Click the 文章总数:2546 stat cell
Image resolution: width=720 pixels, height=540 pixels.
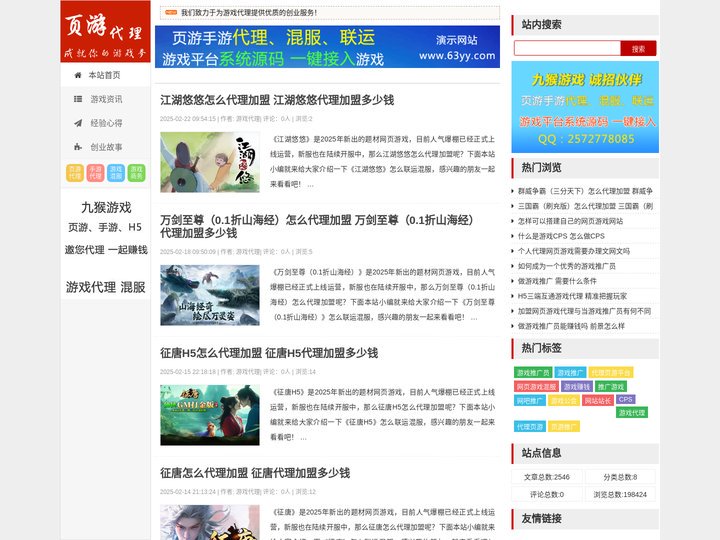pos(547,477)
